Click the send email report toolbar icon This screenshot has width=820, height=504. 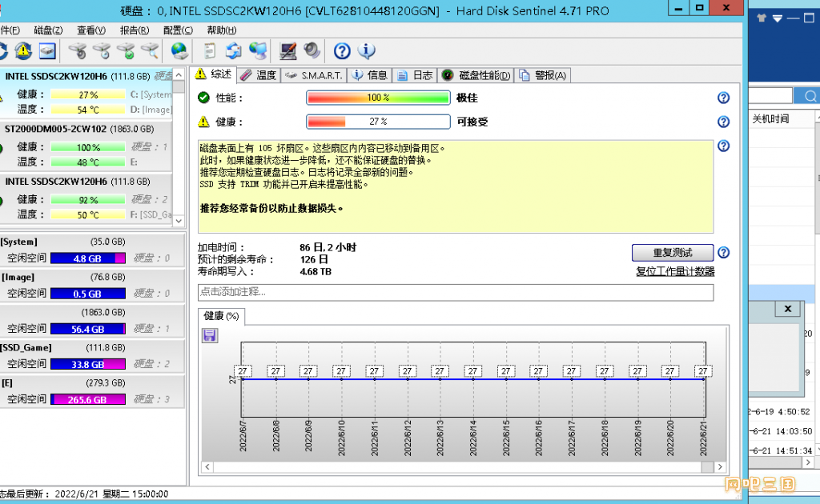(233, 50)
